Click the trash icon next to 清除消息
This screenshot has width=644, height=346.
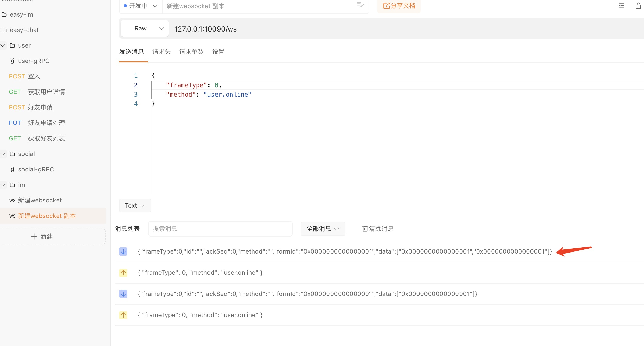365,229
